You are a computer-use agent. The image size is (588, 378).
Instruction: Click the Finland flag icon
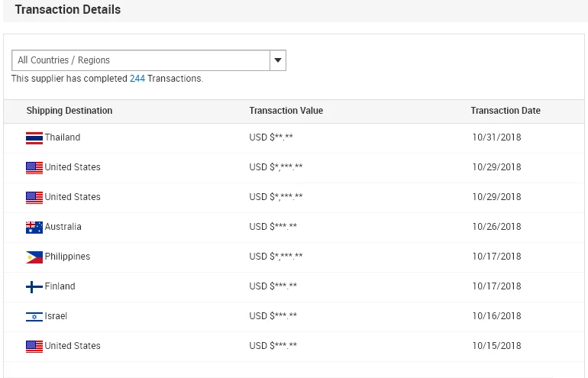[x=34, y=287]
